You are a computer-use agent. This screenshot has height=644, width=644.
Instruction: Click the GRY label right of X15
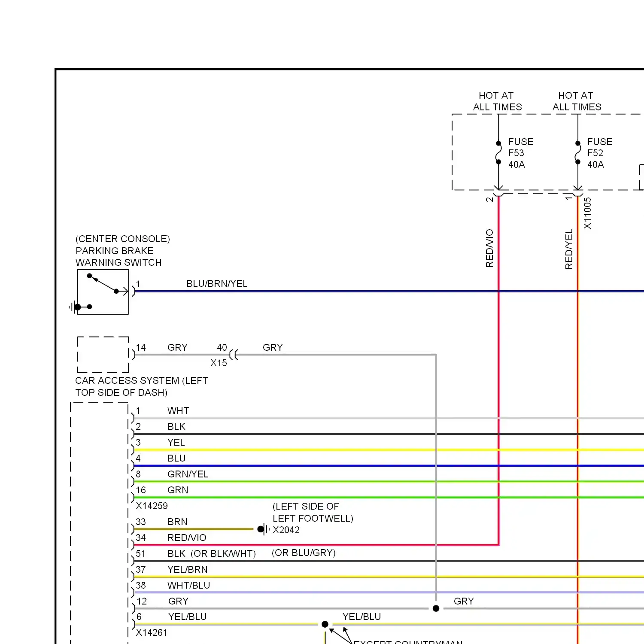[273, 347]
